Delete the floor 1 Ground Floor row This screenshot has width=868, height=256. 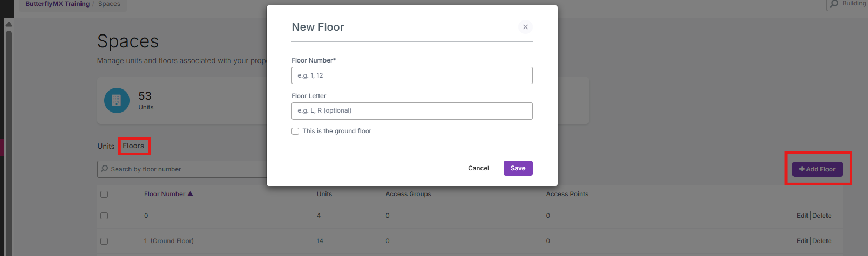[x=822, y=241]
